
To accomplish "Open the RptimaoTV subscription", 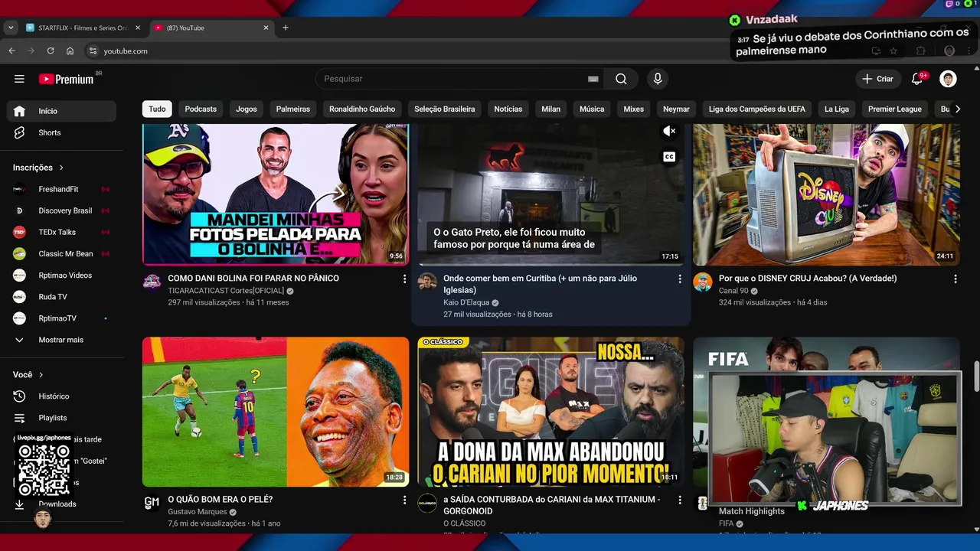I will tap(62, 318).
